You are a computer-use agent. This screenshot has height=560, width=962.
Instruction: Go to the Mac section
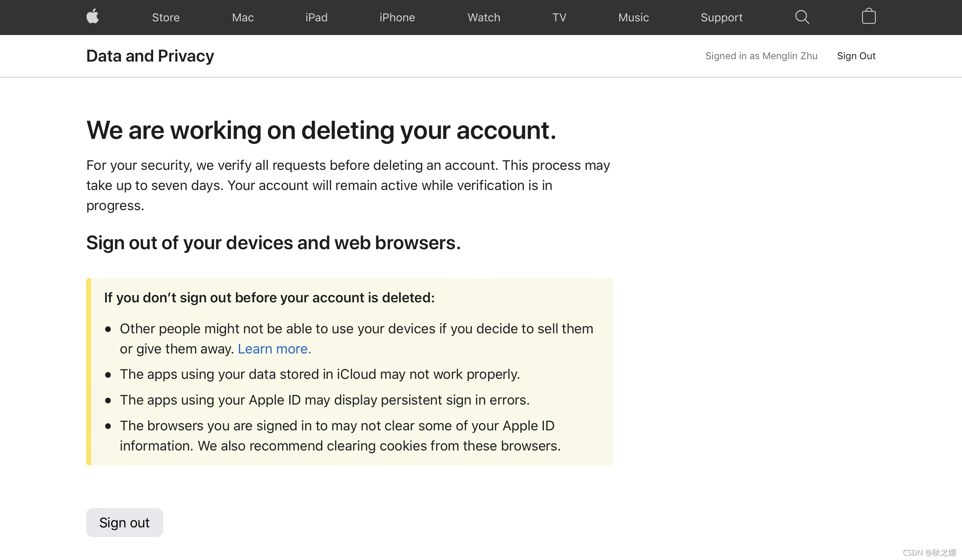click(243, 17)
